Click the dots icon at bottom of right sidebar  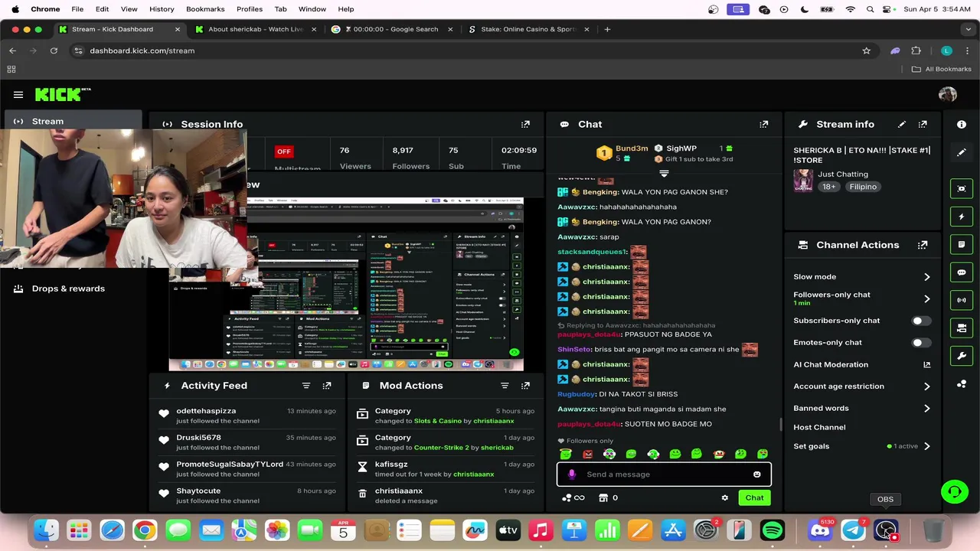(962, 384)
